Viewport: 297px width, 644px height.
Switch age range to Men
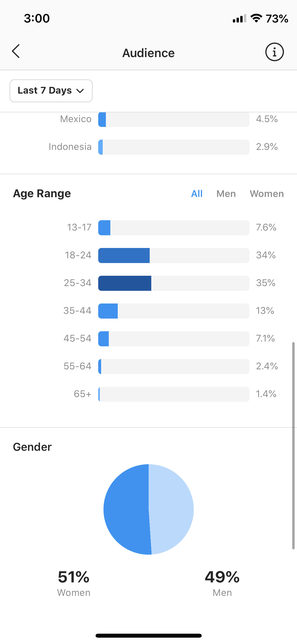[x=226, y=194]
